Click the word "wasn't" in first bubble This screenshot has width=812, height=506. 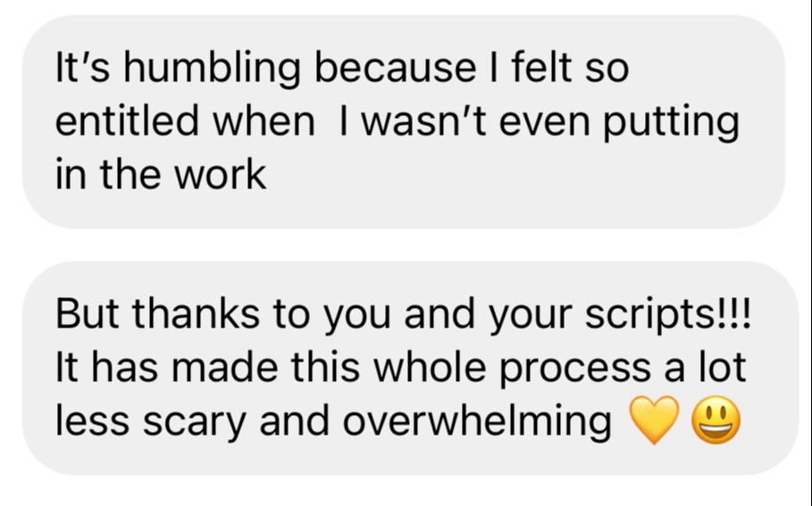pyautogui.click(x=423, y=121)
